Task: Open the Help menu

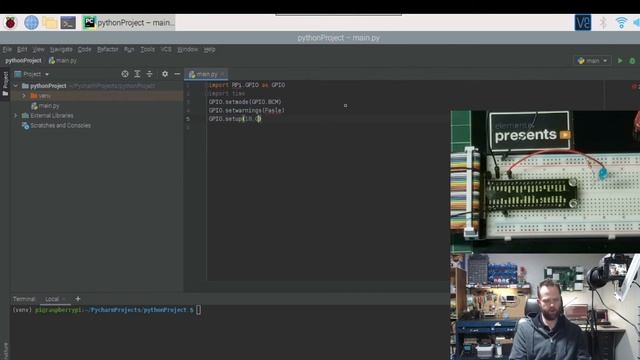Action: tap(209, 49)
